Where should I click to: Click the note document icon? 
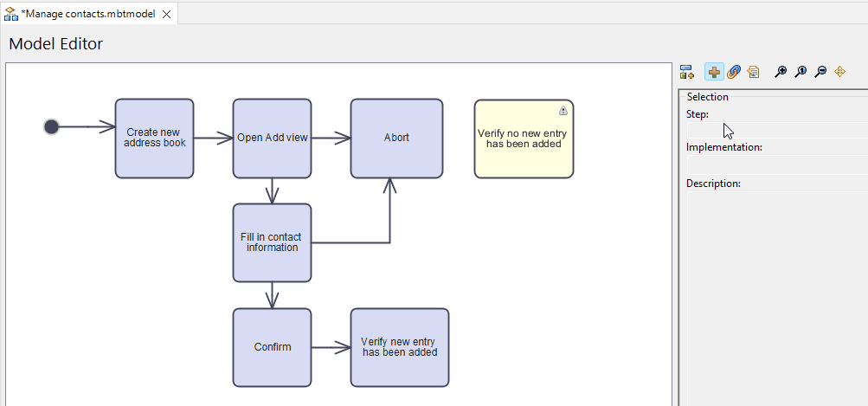pos(753,72)
